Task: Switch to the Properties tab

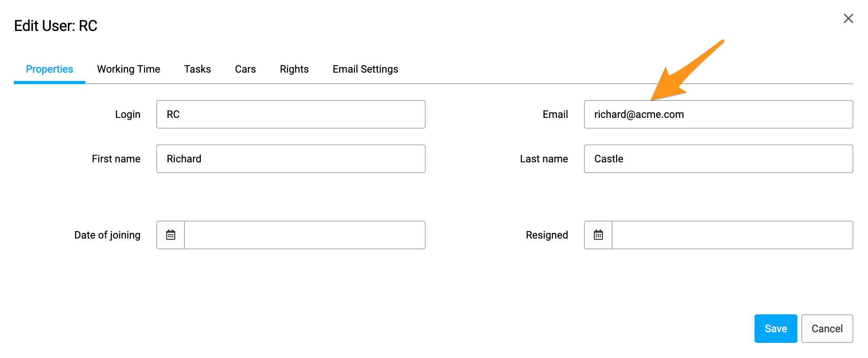Action: (50, 69)
